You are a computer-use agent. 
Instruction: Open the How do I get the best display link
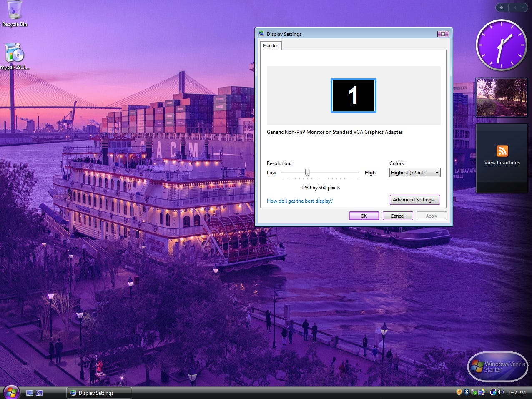[299, 201]
